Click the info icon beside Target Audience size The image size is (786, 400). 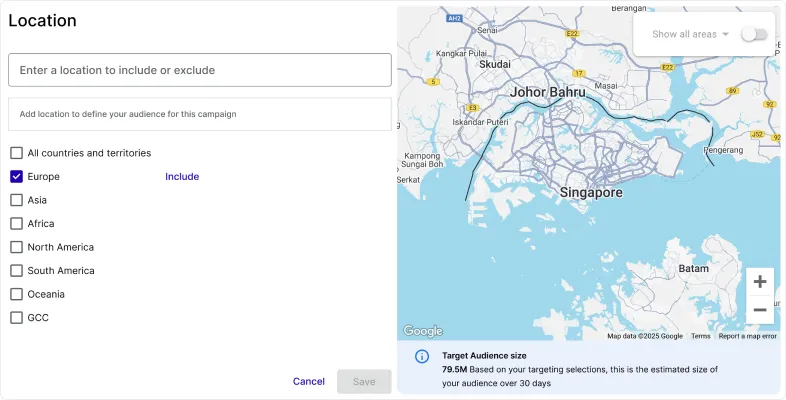pos(422,356)
